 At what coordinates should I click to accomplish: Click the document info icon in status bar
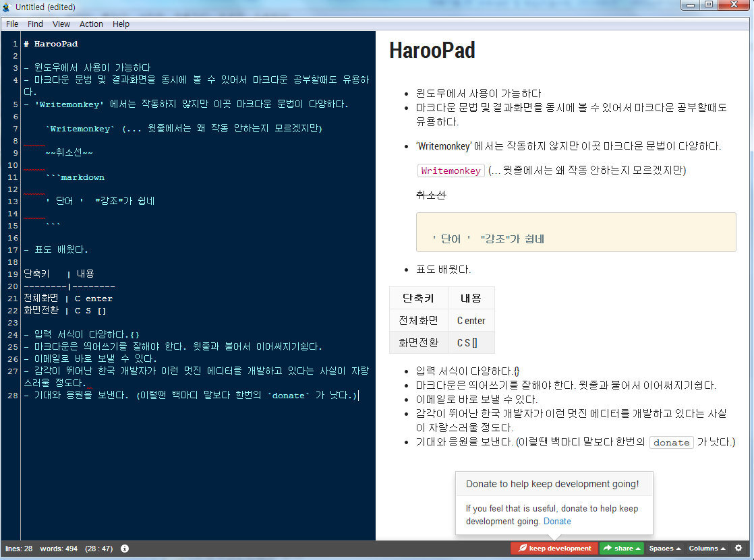point(125,549)
